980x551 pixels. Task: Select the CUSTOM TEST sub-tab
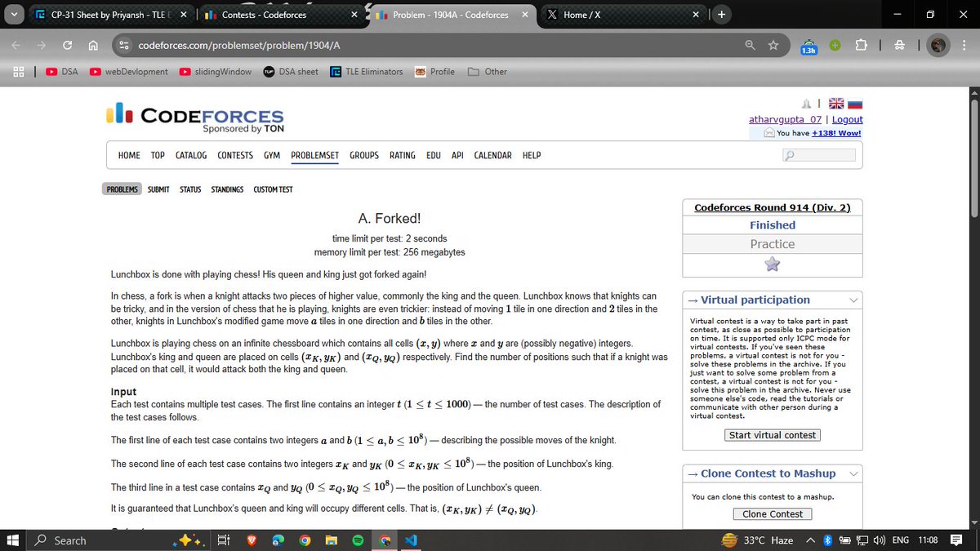click(273, 189)
